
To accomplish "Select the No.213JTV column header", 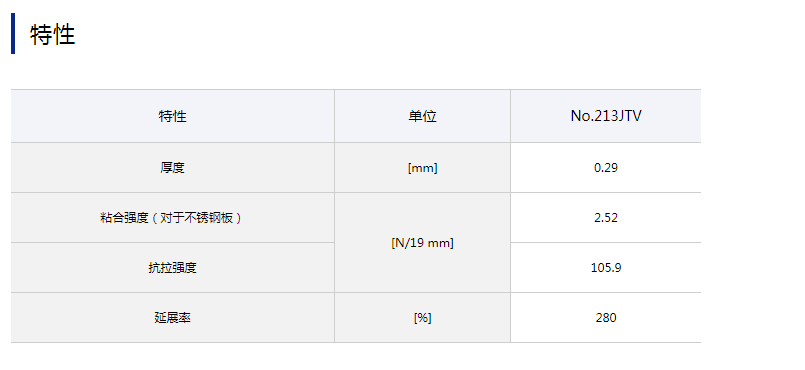I will pyautogui.click(x=606, y=116).
